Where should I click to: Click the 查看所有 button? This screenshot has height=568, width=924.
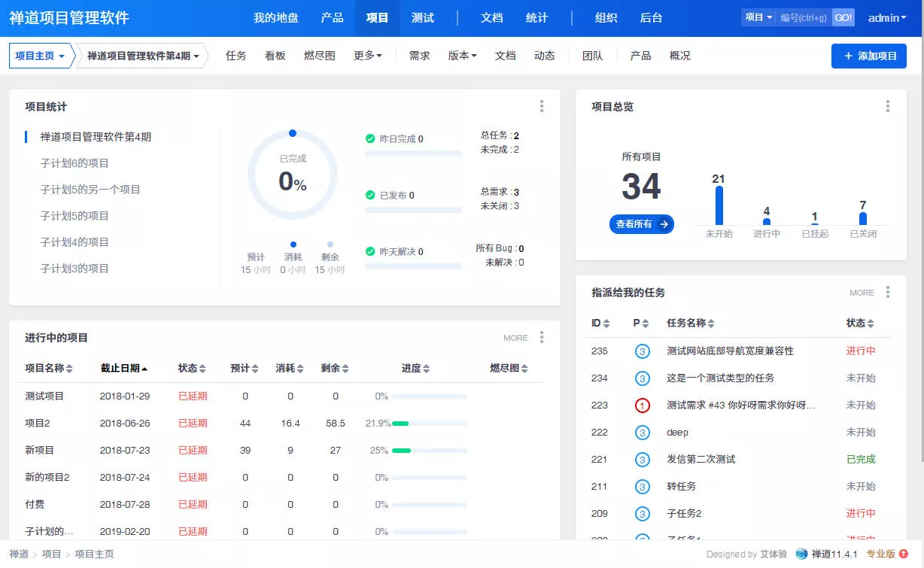tap(642, 224)
